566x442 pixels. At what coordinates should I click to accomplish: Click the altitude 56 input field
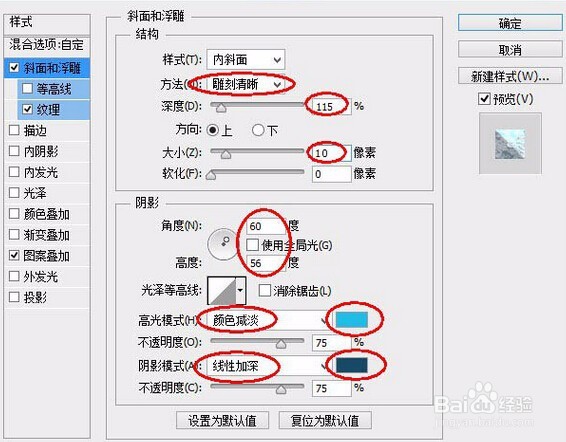click(x=266, y=263)
